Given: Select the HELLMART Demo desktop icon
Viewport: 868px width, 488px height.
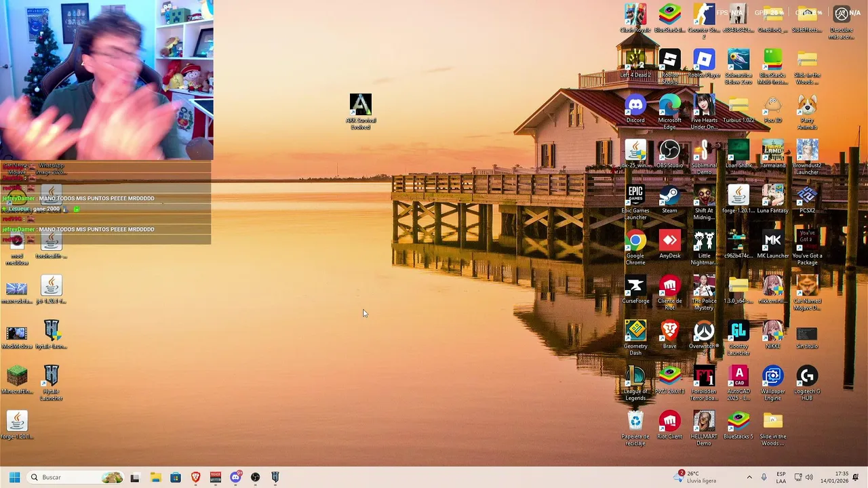Looking at the screenshot, I should point(704,429).
